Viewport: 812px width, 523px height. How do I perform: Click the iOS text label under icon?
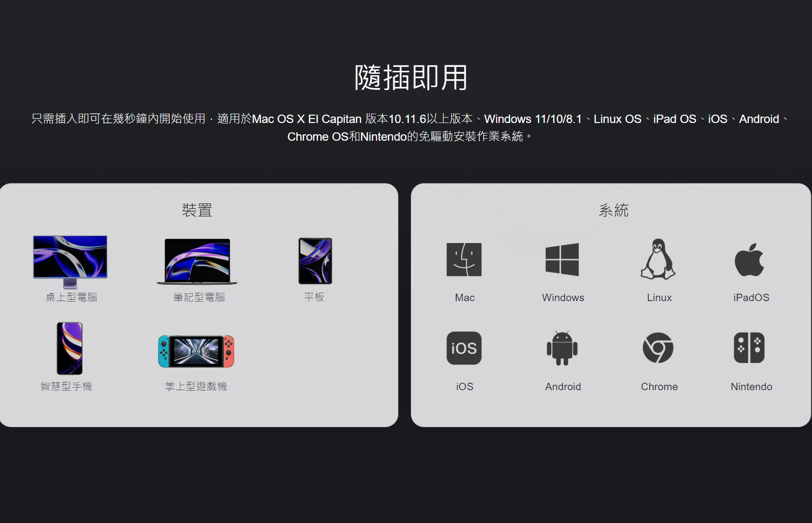[465, 387]
